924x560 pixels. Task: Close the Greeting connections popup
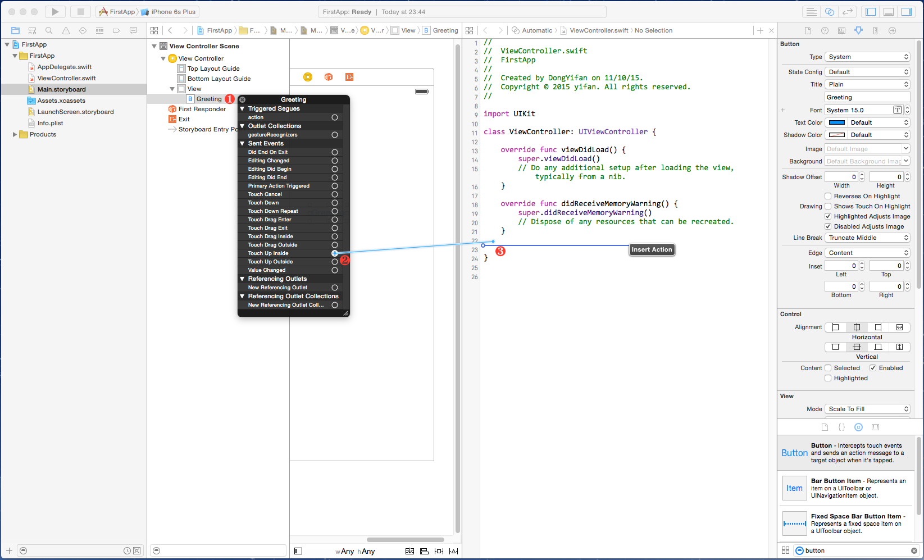tap(243, 99)
